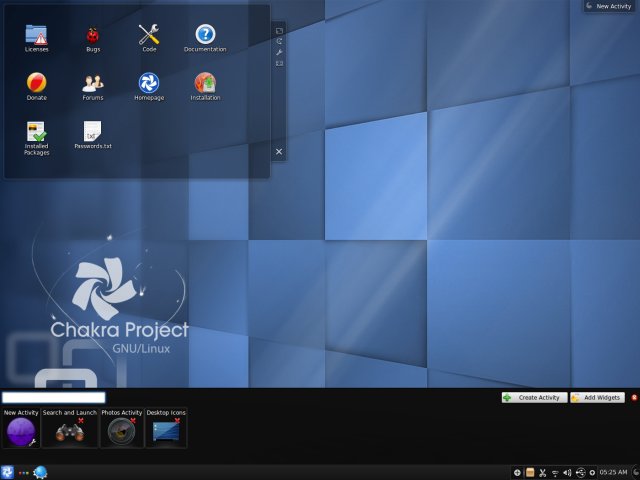
Task: Open the Installed Packages shortcut
Action: pyautogui.click(x=37, y=131)
